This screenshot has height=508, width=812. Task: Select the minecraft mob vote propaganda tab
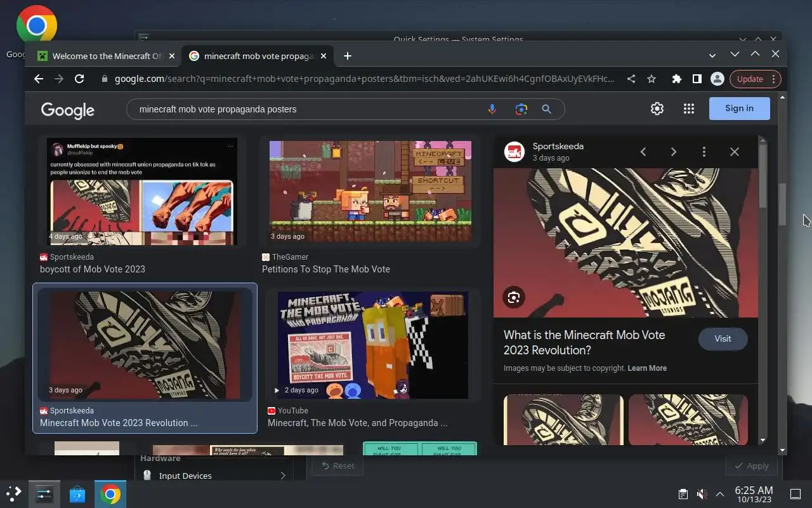click(x=258, y=56)
